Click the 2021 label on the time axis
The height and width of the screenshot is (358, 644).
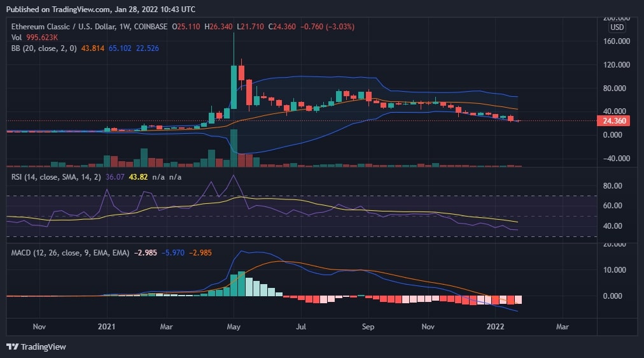point(105,327)
